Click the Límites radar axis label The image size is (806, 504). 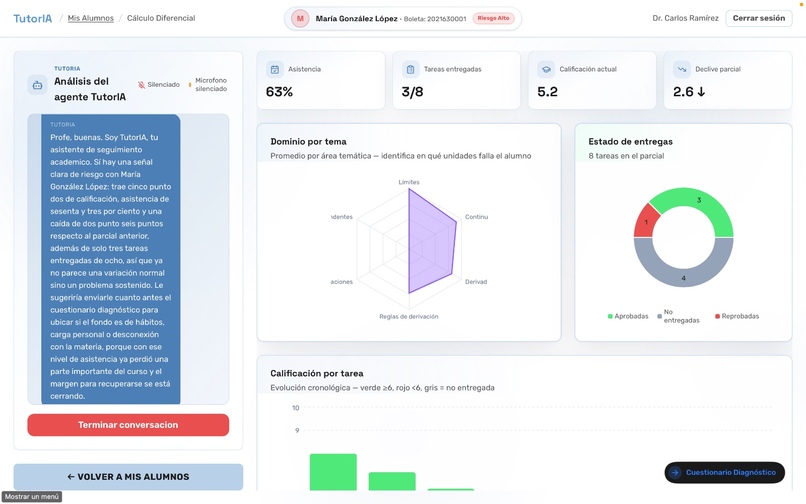pyautogui.click(x=409, y=182)
